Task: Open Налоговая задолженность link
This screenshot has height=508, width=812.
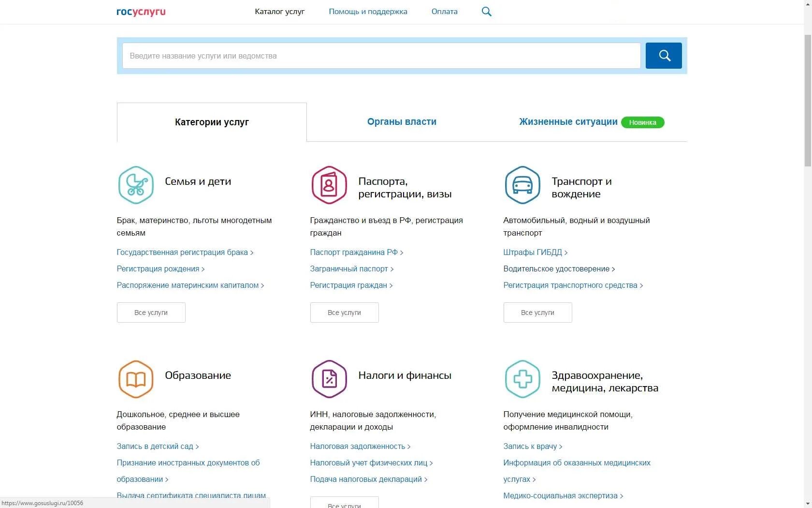Action: [x=360, y=447]
